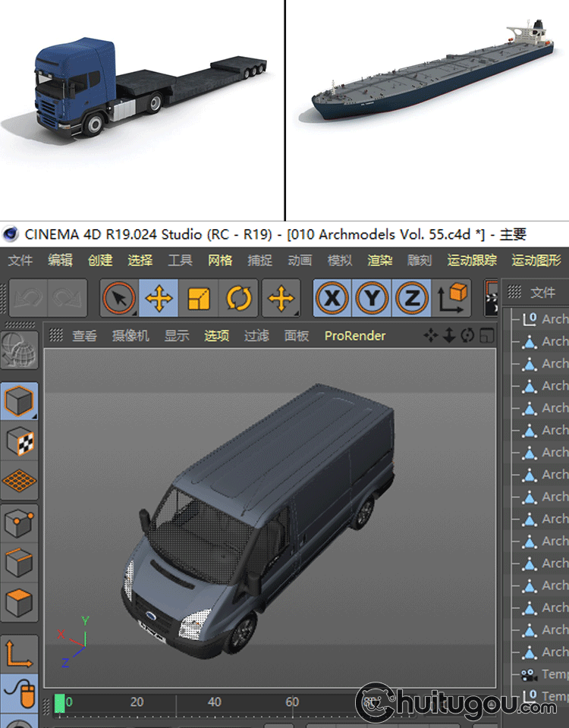This screenshot has width=569, height=728.
Task: Open the 模拟 menu
Action: [x=340, y=260]
